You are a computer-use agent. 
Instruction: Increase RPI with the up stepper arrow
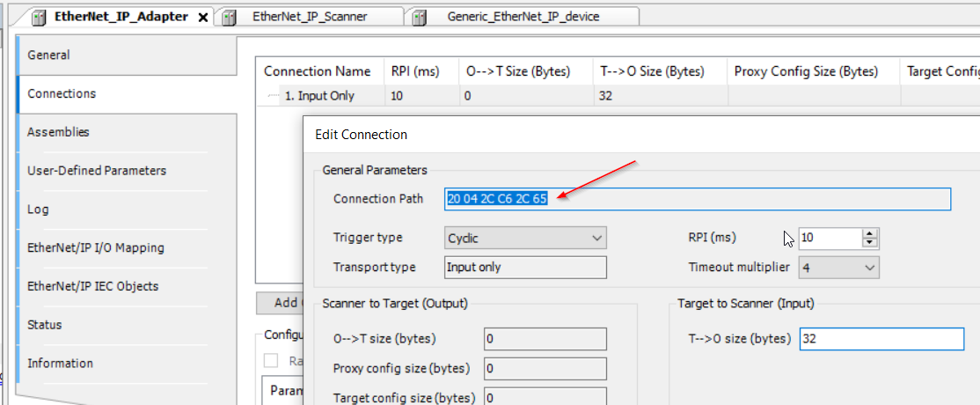coord(870,232)
